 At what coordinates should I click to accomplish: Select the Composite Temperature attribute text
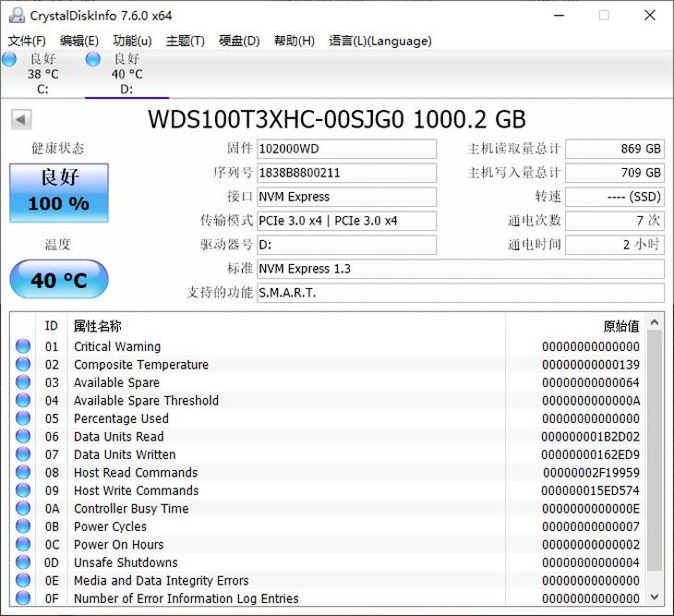point(141,365)
